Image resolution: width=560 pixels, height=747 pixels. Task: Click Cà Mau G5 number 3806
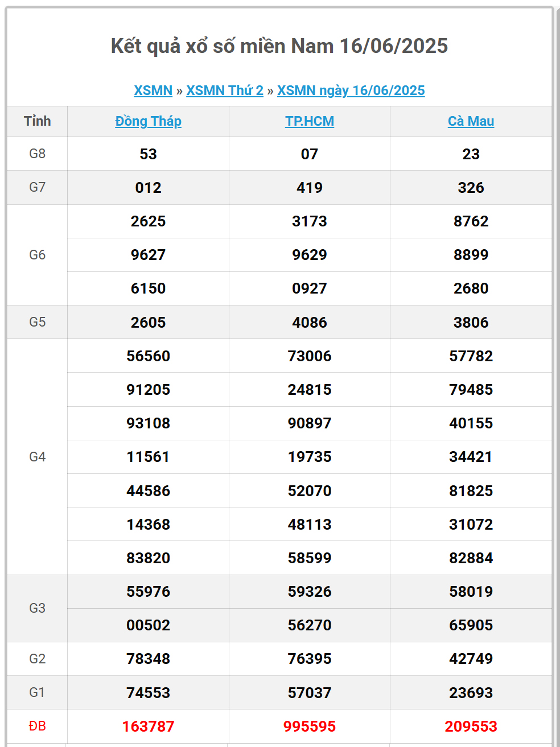tap(471, 323)
